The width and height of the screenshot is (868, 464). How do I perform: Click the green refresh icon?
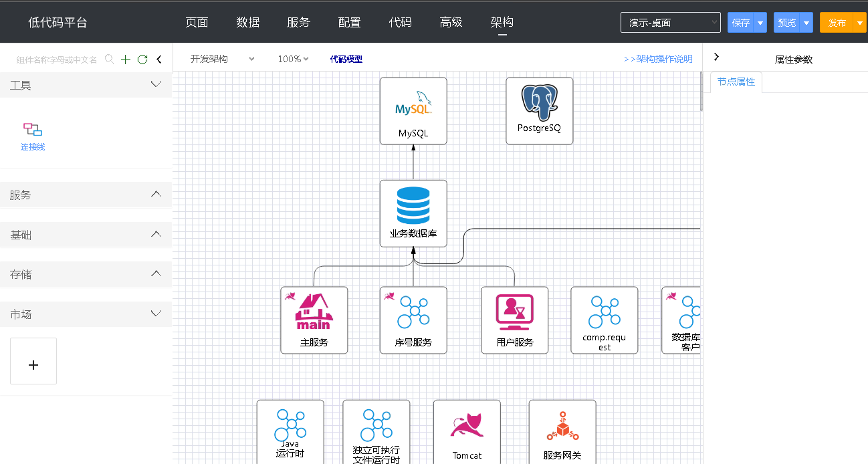[142, 60]
